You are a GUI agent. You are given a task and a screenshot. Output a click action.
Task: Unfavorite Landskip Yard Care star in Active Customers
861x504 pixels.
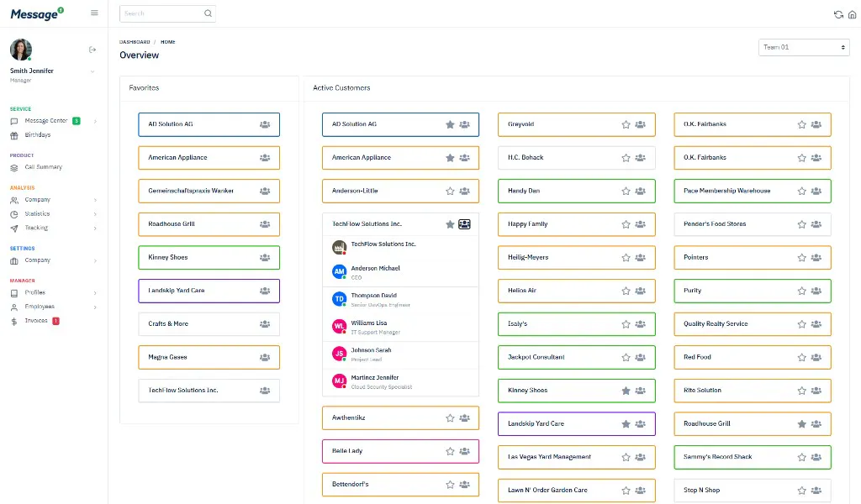626,424
